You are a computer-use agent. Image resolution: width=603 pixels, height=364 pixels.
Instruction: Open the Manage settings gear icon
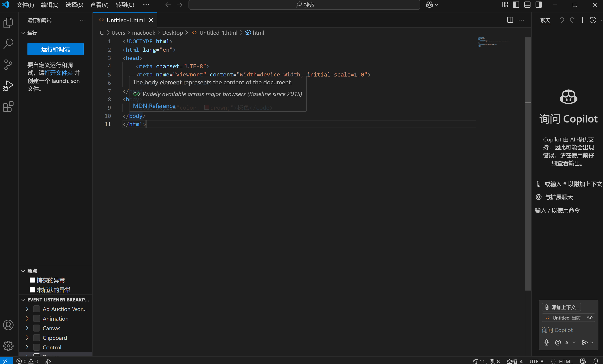coord(8,346)
